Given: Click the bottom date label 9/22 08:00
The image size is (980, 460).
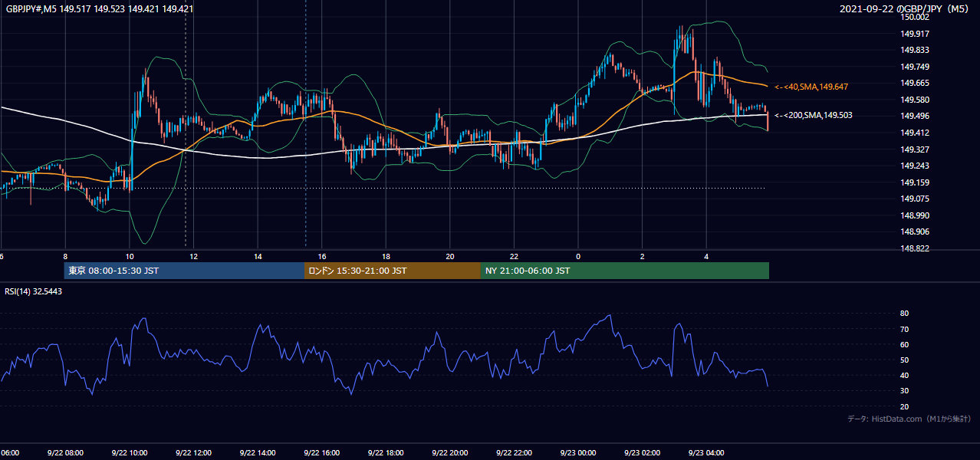Looking at the screenshot, I should [64, 453].
